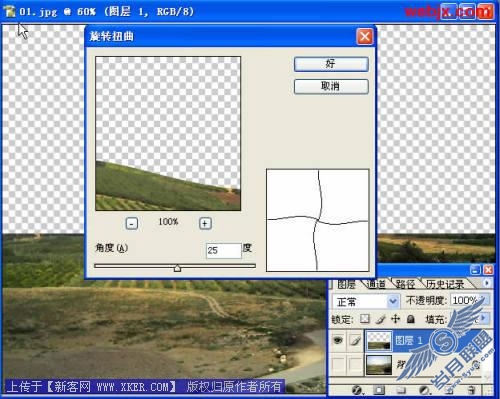Open the layers panel flyout menu arrow
The image size is (500, 399).
487,283
